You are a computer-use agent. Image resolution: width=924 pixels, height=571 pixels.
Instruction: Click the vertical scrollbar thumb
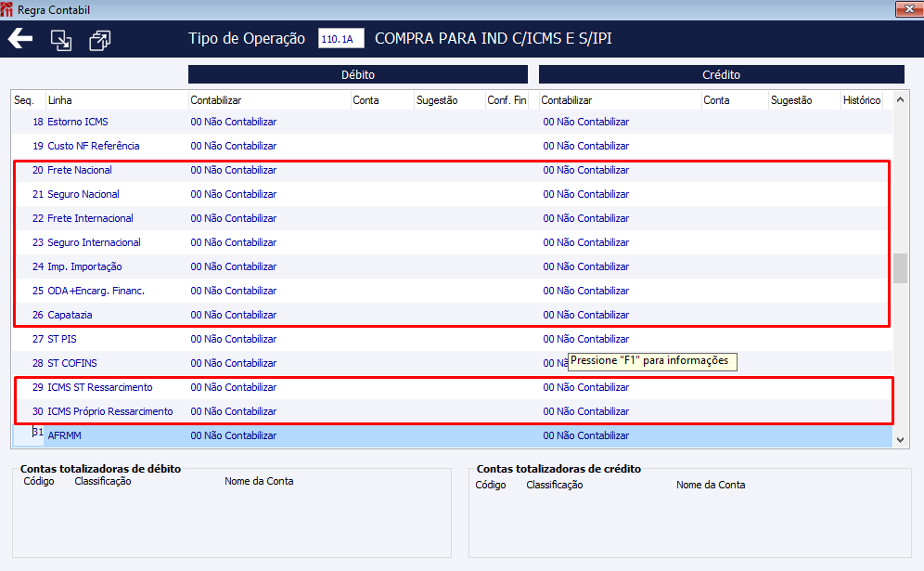[x=900, y=268]
